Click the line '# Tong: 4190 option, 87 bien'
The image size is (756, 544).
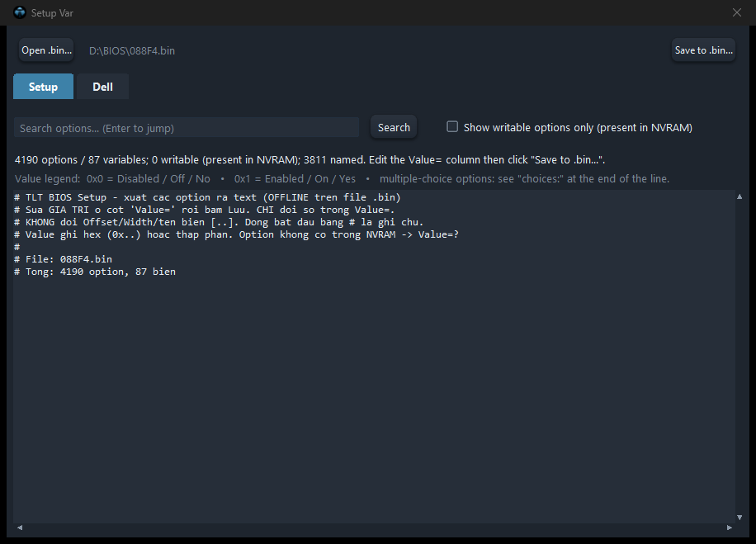(x=95, y=272)
